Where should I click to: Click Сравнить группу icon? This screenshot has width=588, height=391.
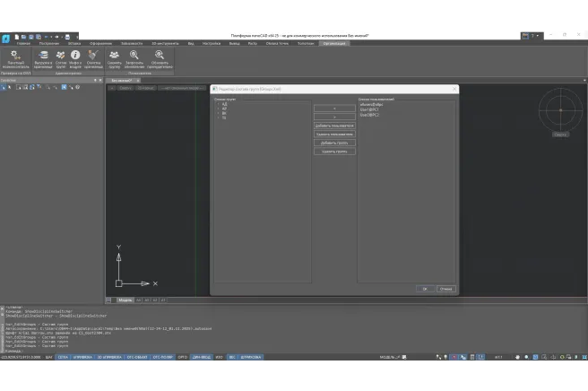click(115, 59)
